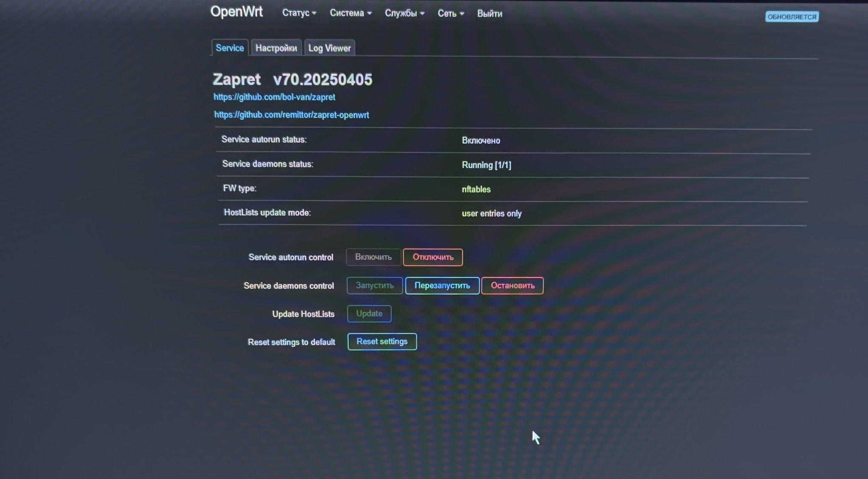868x479 pixels.
Task: Open the remittor/zapret-openwrt GitHub link
Action: (x=291, y=115)
